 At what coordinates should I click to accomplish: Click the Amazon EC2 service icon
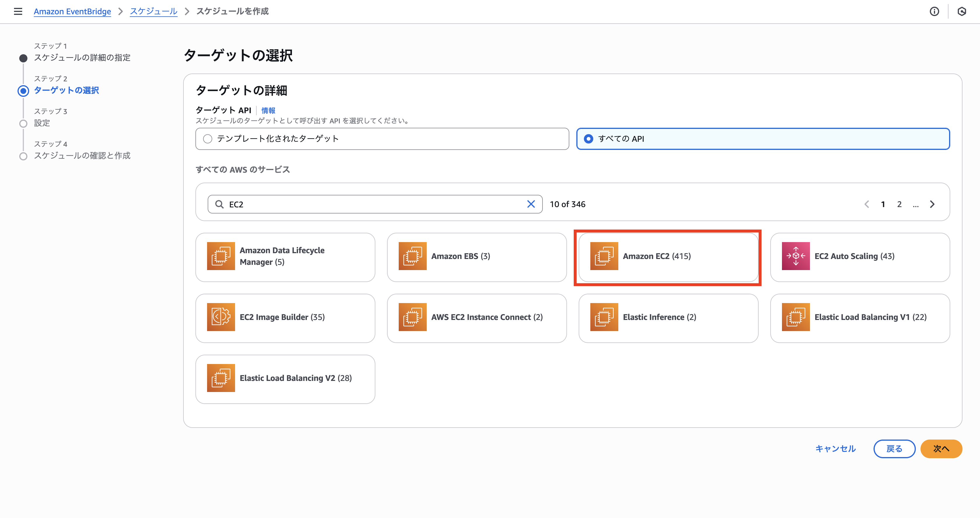click(x=604, y=256)
